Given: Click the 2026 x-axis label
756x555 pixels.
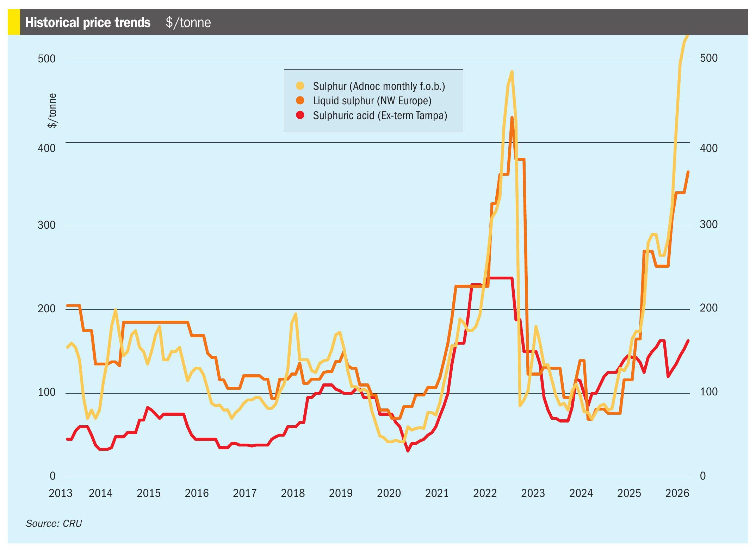Looking at the screenshot, I should click(677, 493).
